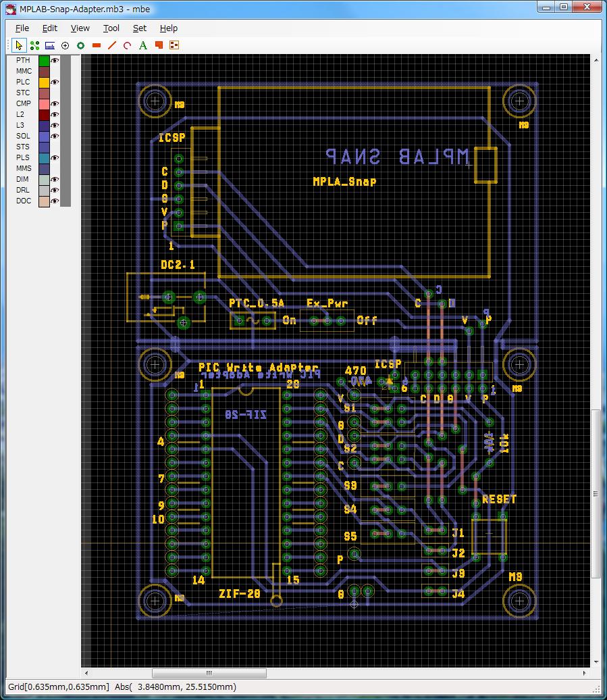Screen dimensions: 607x700
Task: Toggle visibility of the PLC layer
Action: pyautogui.click(x=55, y=82)
